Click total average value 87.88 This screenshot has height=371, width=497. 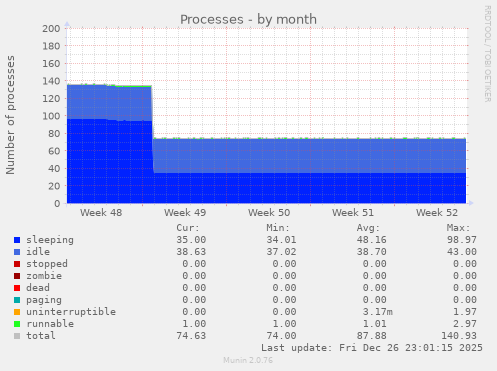pyautogui.click(x=372, y=336)
